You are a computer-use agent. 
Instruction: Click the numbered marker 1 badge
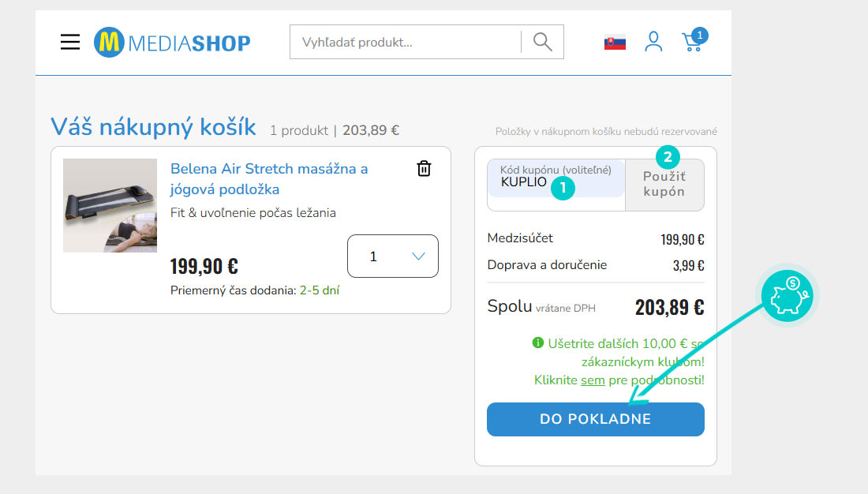click(x=563, y=189)
